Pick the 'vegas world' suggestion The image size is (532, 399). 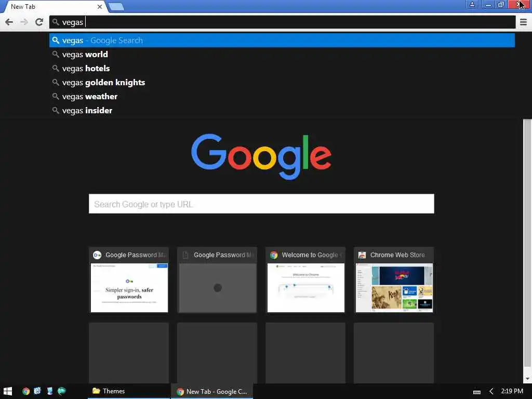(x=282, y=54)
